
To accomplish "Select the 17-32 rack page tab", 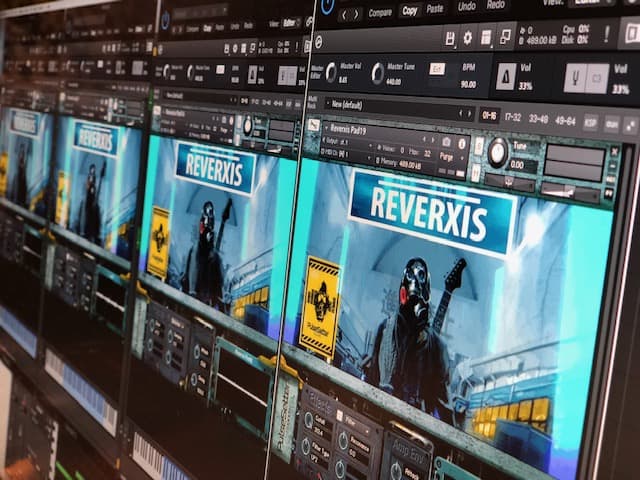I will [513, 118].
